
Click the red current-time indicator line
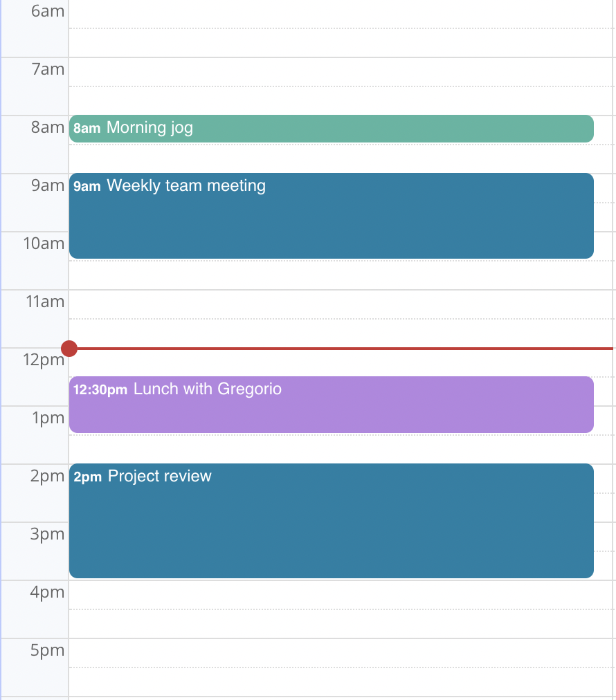click(345, 348)
